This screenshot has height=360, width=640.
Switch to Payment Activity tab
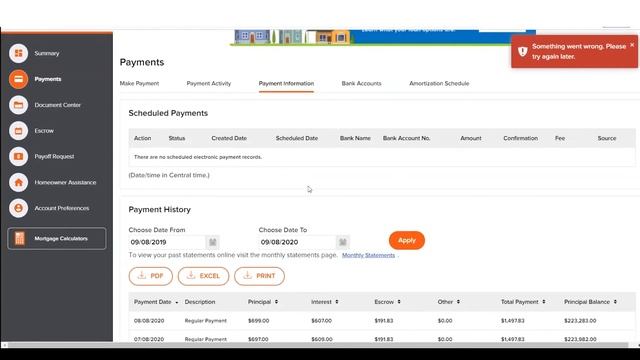(x=209, y=83)
